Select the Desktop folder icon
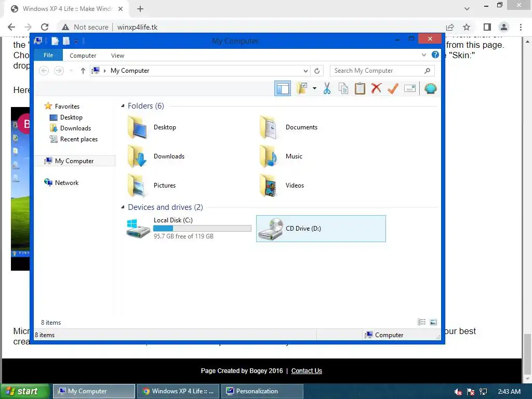Screen dimensions: 532x399 137,127
